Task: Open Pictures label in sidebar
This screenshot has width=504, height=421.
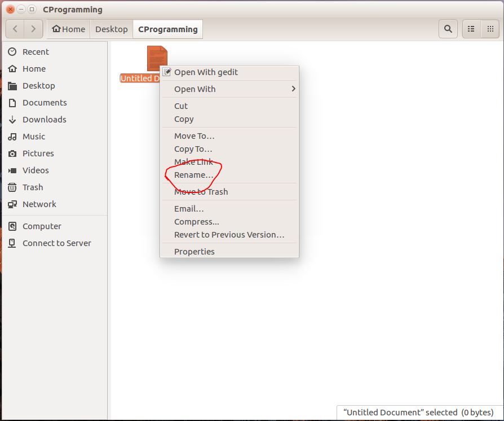Action: pyautogui.click(x=38, y=154)
